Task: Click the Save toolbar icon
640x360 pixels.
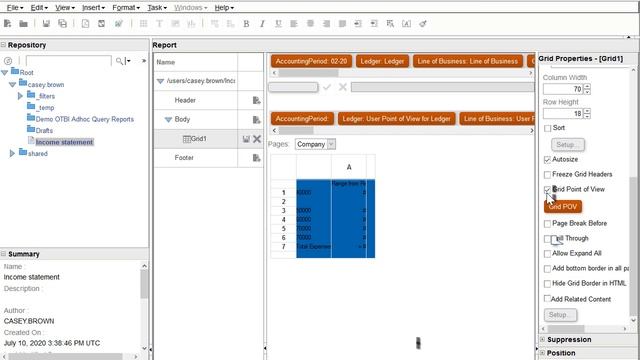Action: point(46,24)
